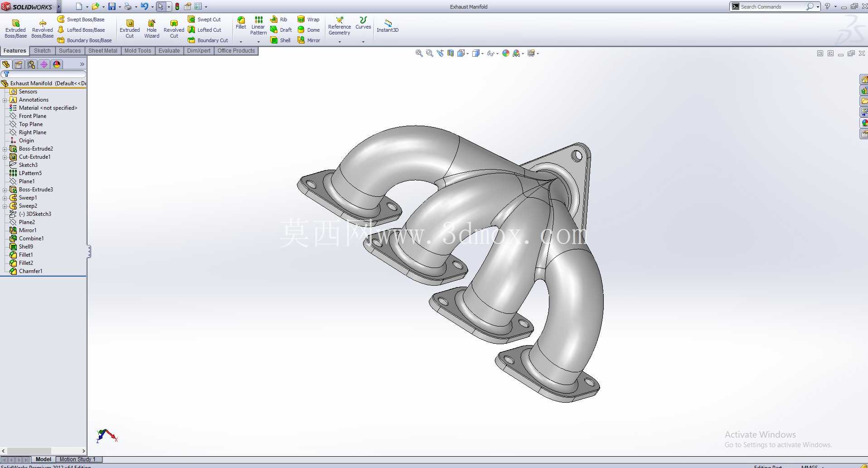Open the Appearances task pane tab
Screen dimensions: 868x468
click(864, 123)
